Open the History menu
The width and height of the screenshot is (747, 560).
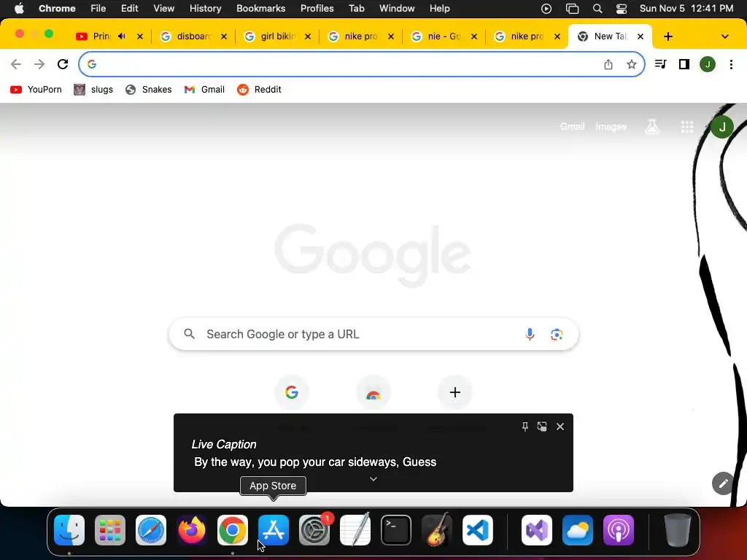[205, 9]
